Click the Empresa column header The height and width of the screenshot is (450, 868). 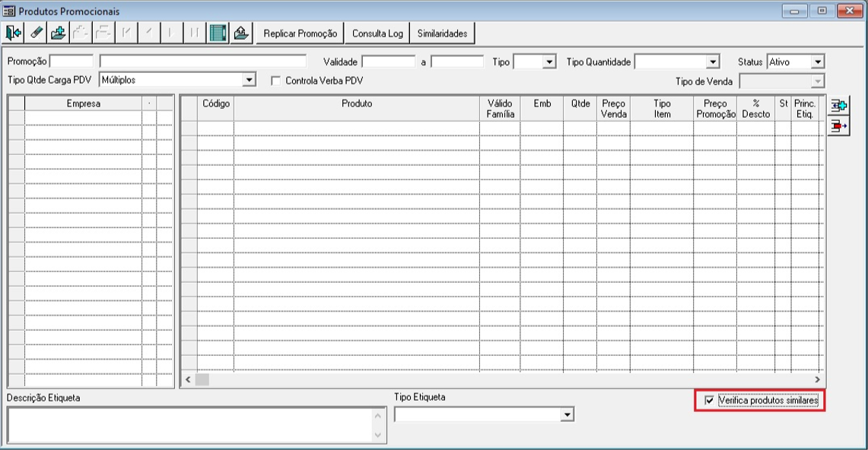click(84, 103)
